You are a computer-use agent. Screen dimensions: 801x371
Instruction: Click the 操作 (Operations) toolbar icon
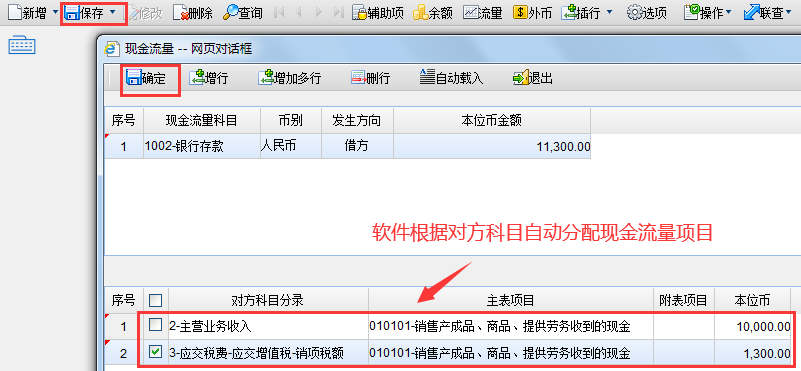[x=691, y=12]
